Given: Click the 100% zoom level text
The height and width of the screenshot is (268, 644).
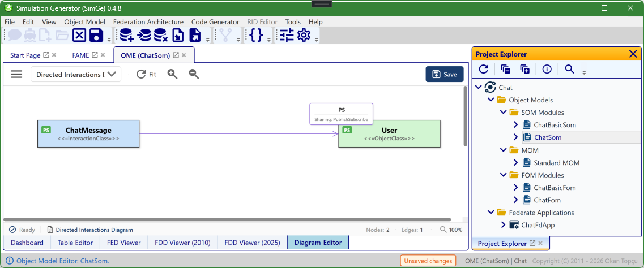Looking at the screenshot, I should 455,230.
